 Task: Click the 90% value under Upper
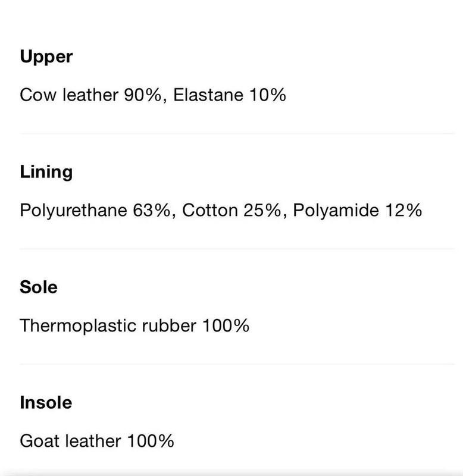(x=143, y=95)
